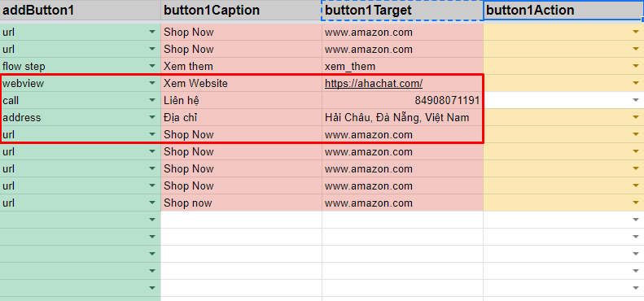This screenshot has height=301, width=644.
Task: Select the button1Target column header
Action: point(402,11)
